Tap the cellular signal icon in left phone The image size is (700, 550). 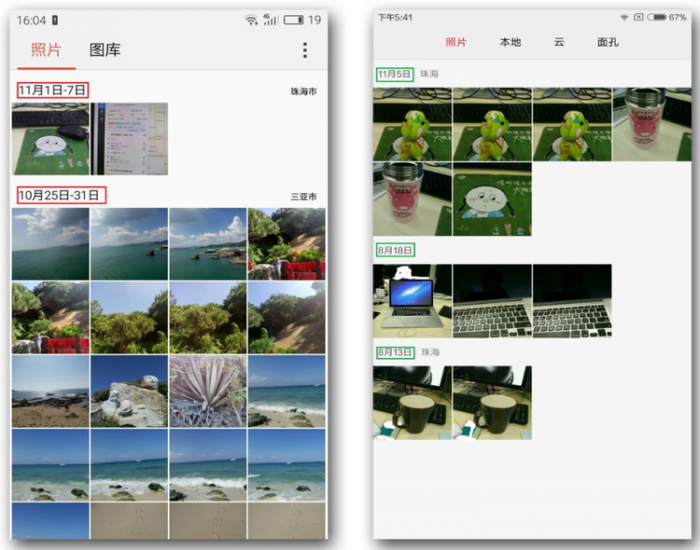tap(271, 19)
